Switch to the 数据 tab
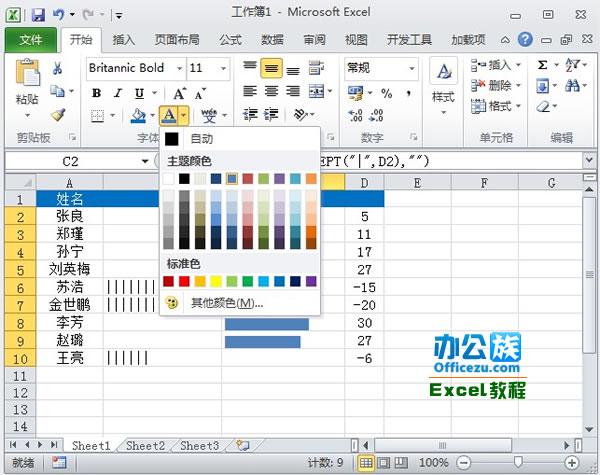600x475 pixels. [x=272, y=40]
